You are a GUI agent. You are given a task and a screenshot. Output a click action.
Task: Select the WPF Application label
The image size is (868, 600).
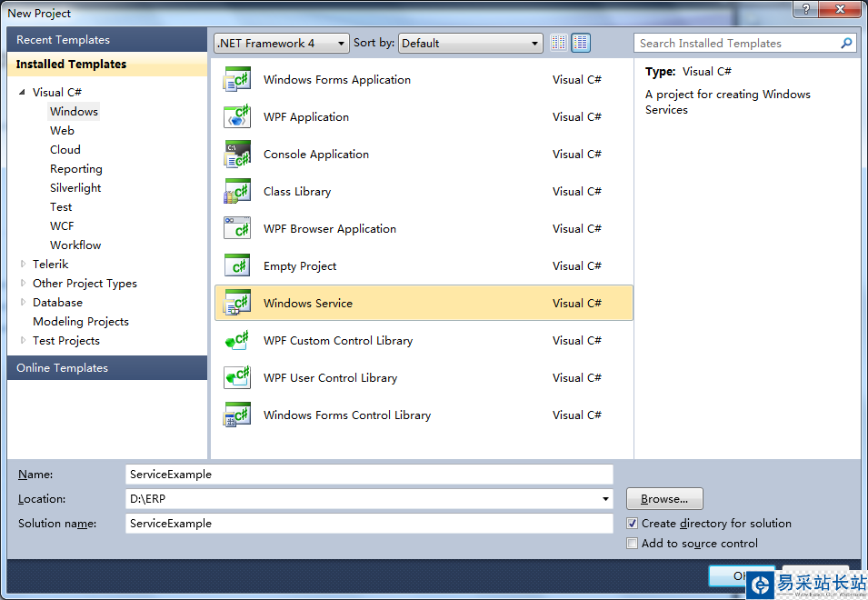click(306, 116)
